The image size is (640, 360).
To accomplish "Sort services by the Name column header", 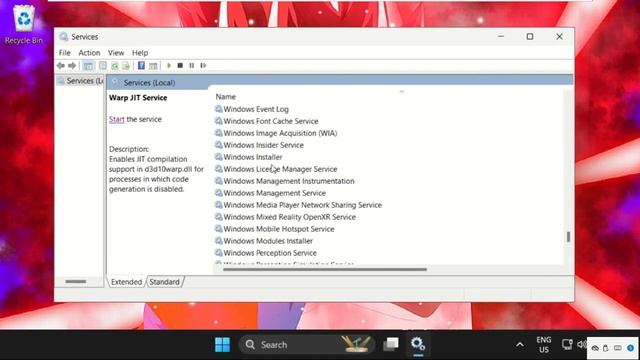I will pos(226,97).
